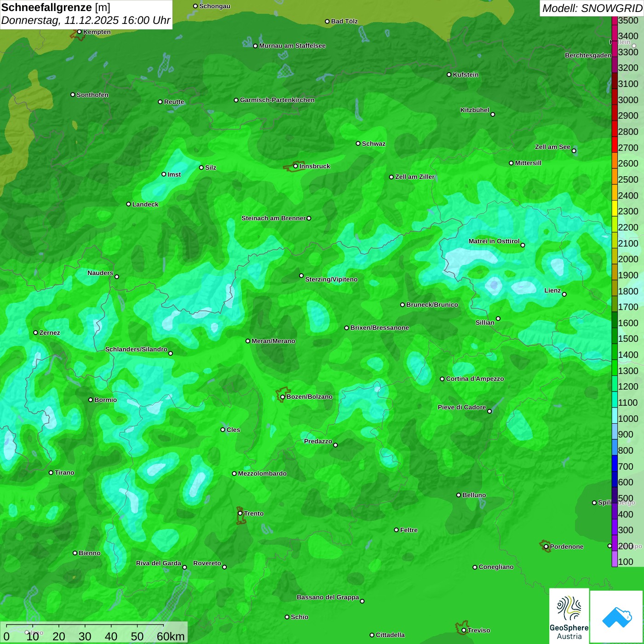Select the Lienz label
Viewport: 644px width, 644px height.
pyautogui.click(x=552, y=290)
